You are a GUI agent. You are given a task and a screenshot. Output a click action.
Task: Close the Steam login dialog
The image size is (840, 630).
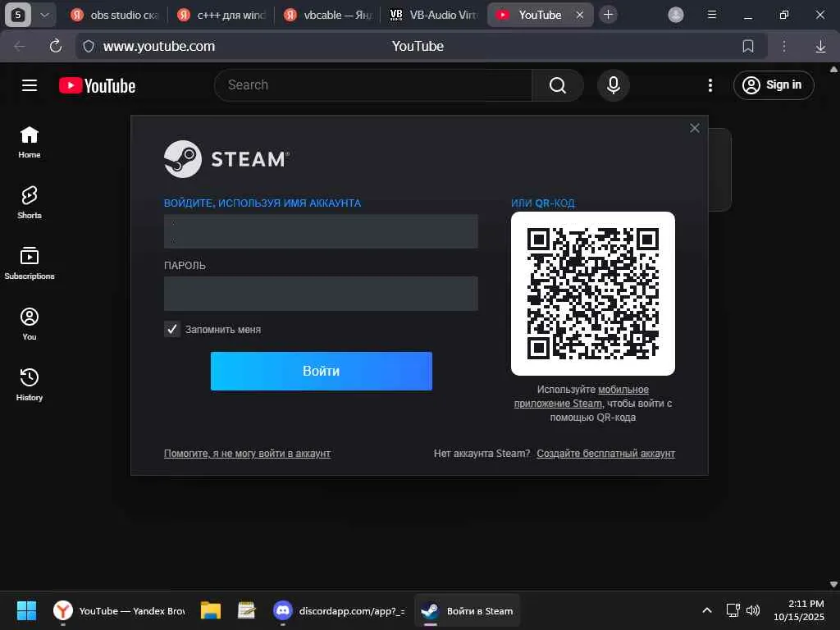[x=694, y=128]
